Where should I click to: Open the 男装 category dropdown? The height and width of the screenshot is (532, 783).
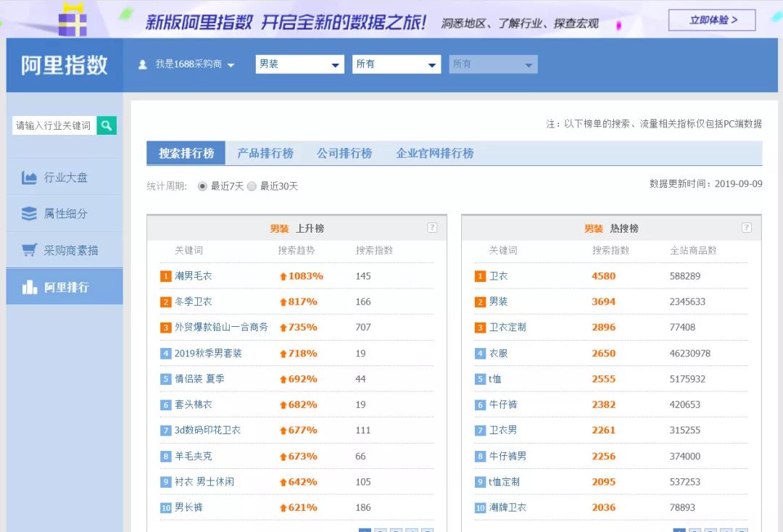point(299,65)
